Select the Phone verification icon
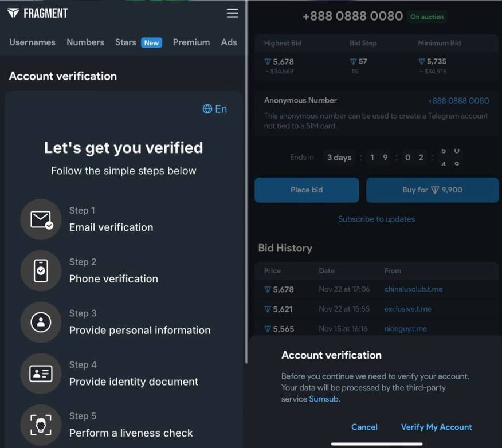This screenshot has height=448, width=502. tap(41, 271)
